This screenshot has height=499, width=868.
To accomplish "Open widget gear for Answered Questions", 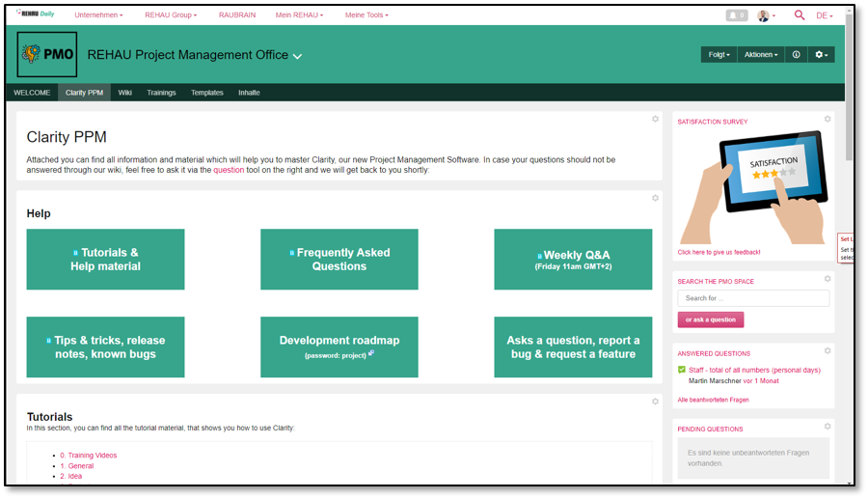I will pyautogui.click(x=827, y=350).
